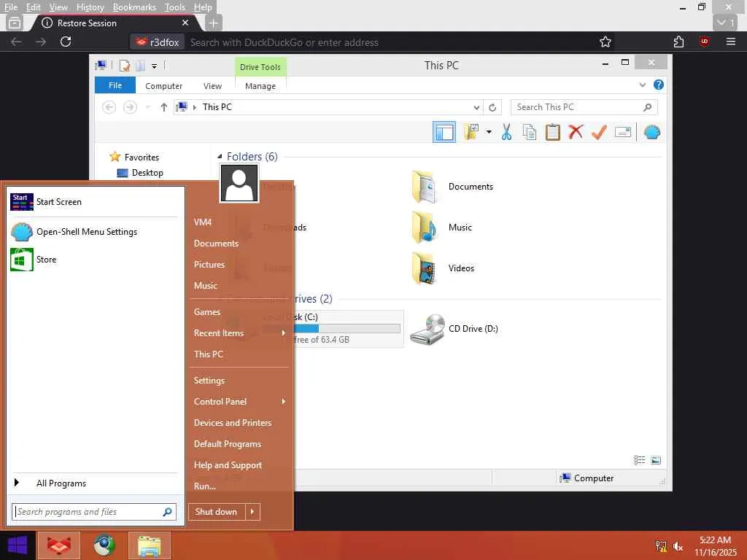Click the user account picture in start menu

coord(239,183)
